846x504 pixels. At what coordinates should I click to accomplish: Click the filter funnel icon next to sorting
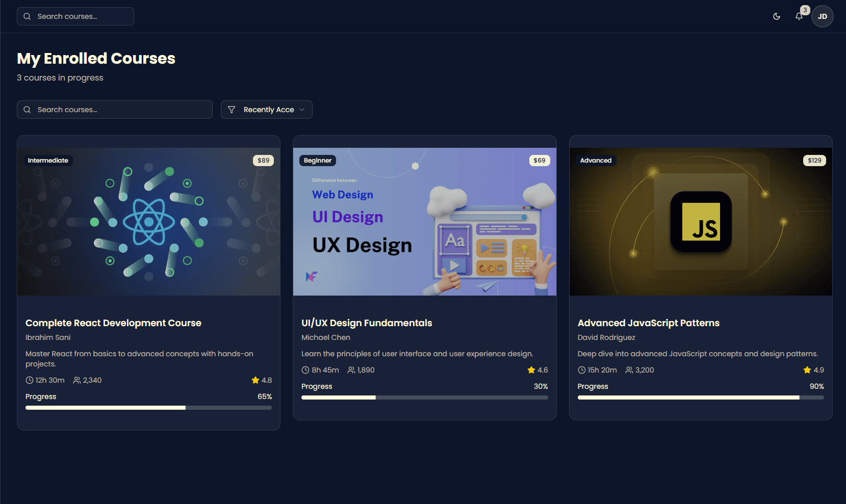(x=232, y=109)
